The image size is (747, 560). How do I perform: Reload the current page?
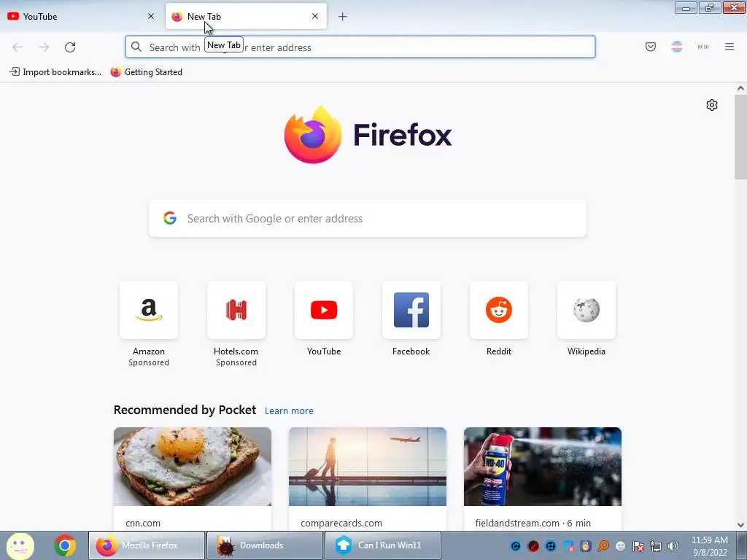(x=70, y=47)
